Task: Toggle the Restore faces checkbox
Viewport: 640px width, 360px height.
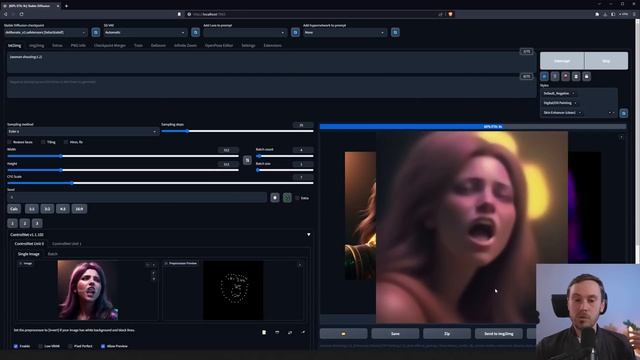Action: click(9, 142)
